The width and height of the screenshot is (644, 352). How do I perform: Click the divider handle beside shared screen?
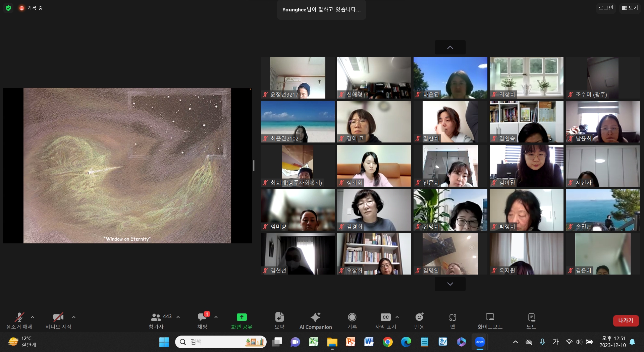pos(254,166)
